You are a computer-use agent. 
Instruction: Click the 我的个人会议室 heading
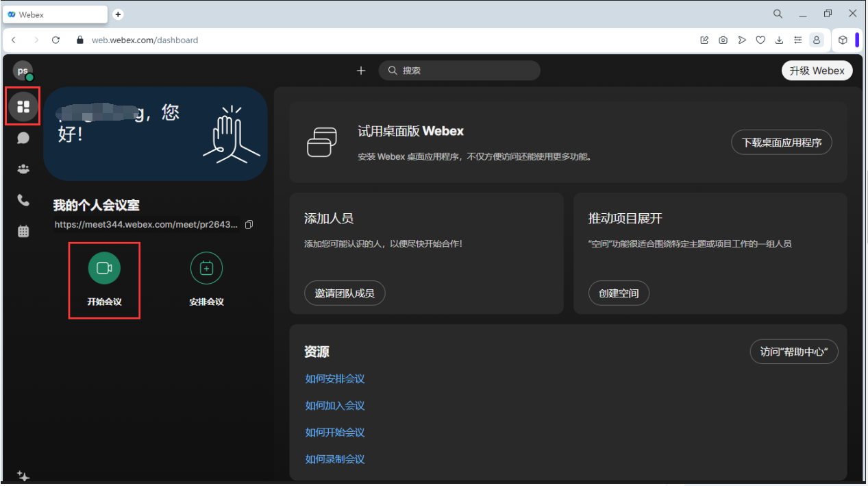click(x=97, y=206)
